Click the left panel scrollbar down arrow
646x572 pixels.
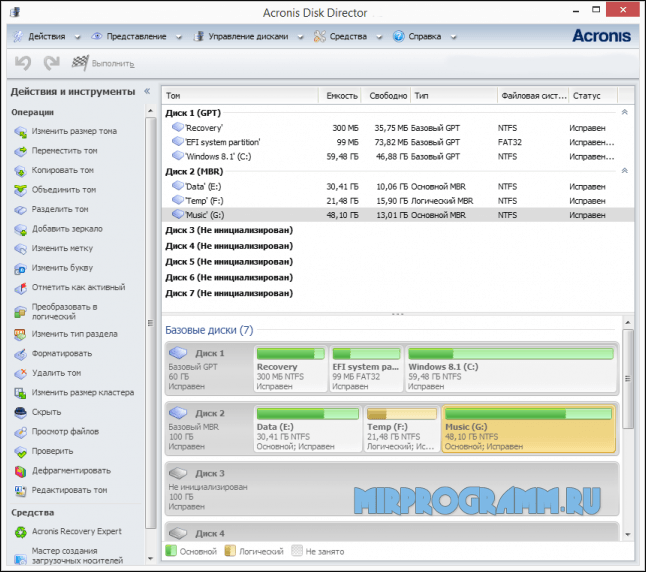tap(150, 559)
